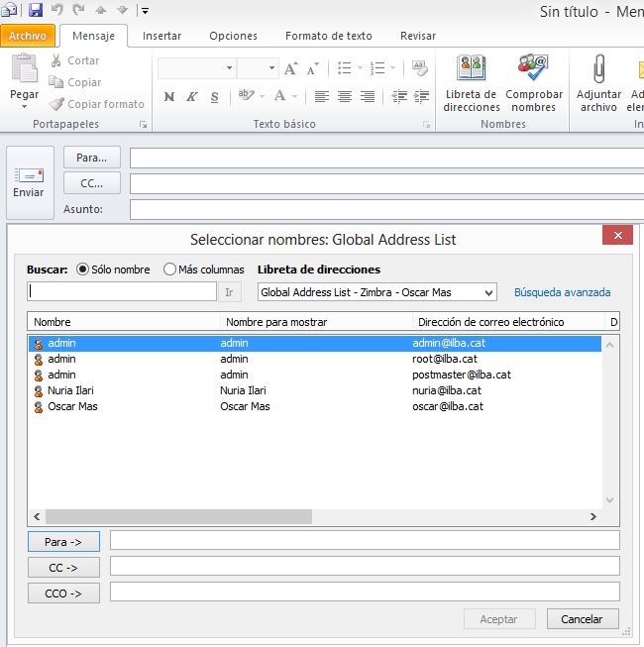Image resolution: width=644 pixels, height=647 pixels.
Task: Click the Copiar formato paintbrush
Action: tap(96, 104)
